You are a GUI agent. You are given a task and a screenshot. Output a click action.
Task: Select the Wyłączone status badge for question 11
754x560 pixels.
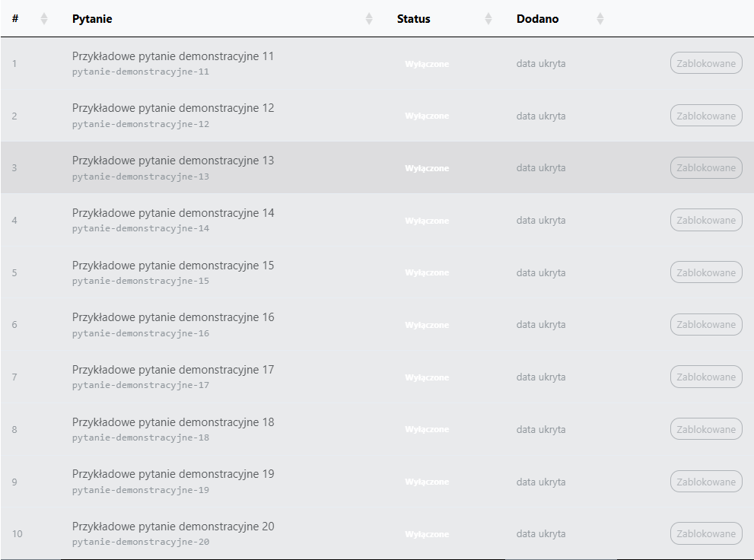coord(427,64)
